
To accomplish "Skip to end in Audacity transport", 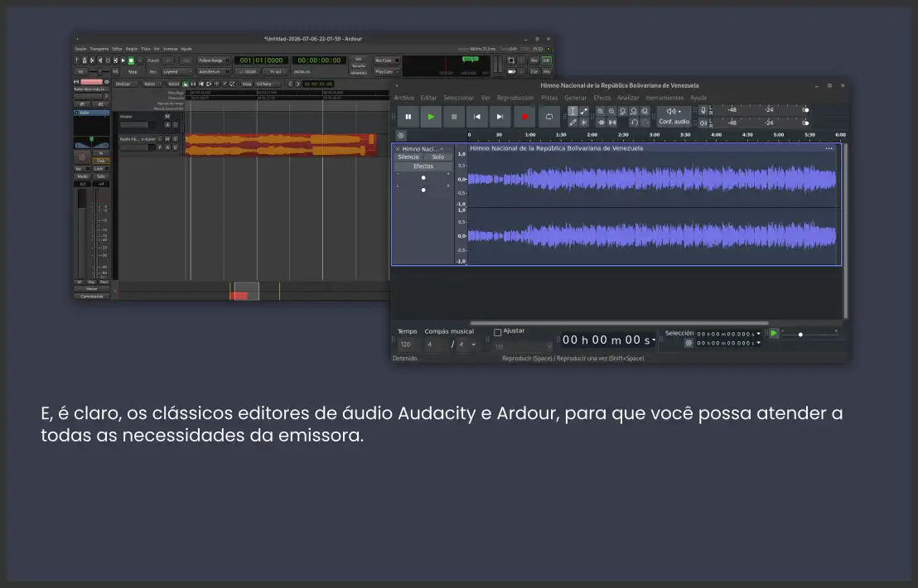I will (x=500, y=117).
